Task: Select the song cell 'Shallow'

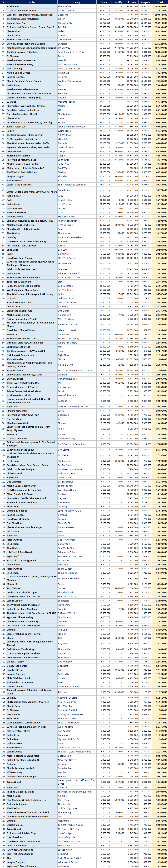Action: coord(77,776)
